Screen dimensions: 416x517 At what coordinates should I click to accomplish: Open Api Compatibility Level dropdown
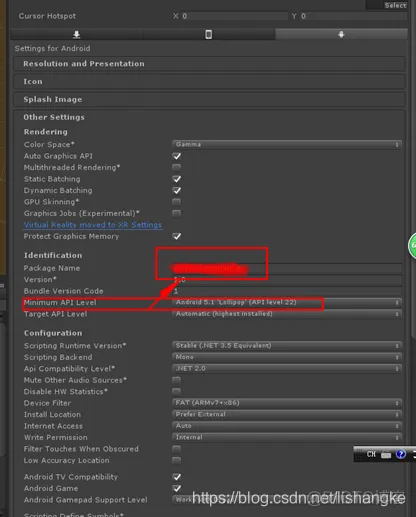(x=287, y=369)
